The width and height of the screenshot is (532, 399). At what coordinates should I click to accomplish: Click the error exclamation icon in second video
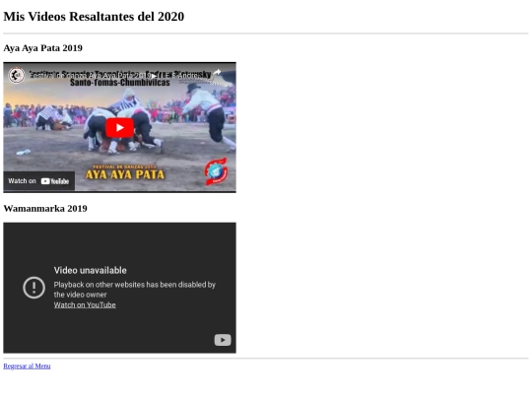[x=33, y=288]
